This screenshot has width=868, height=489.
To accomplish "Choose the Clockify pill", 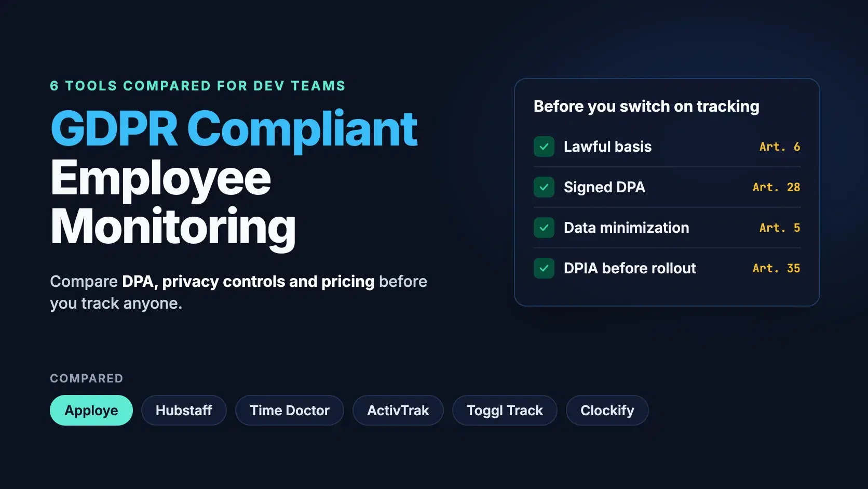I will click(607, 411).
